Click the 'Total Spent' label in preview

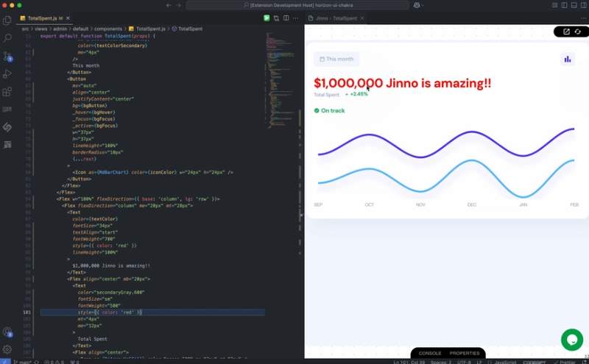326,95
